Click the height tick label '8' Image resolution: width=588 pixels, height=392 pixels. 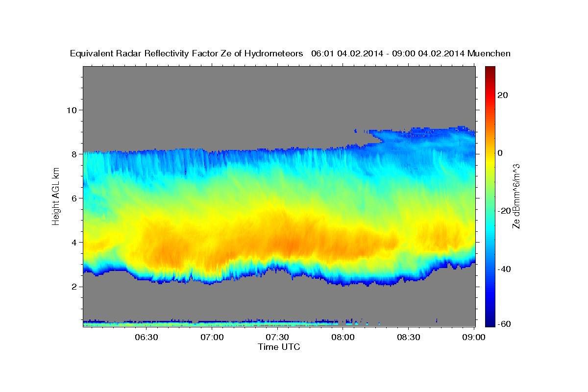(x=74, y=154)
